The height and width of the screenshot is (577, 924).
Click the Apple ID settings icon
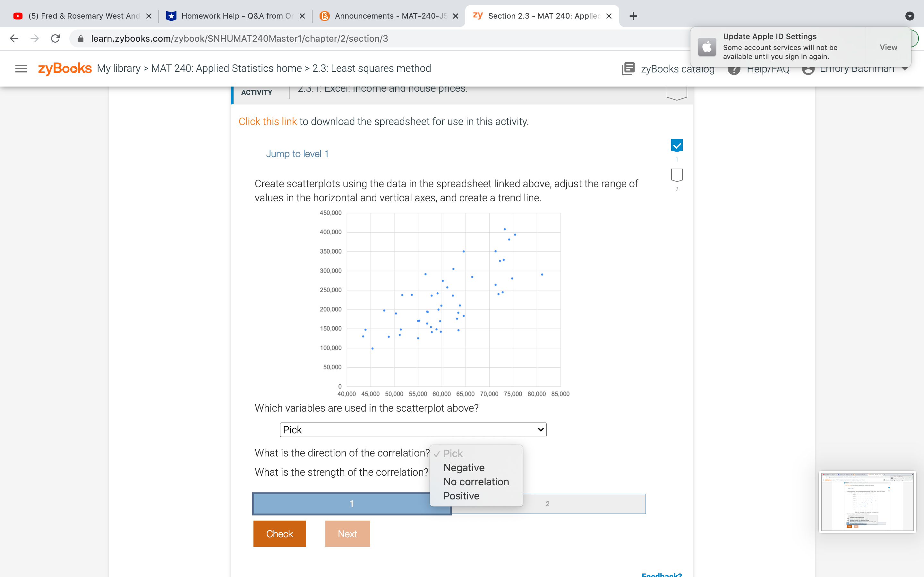pyautogui.click(x=707, y=46)
